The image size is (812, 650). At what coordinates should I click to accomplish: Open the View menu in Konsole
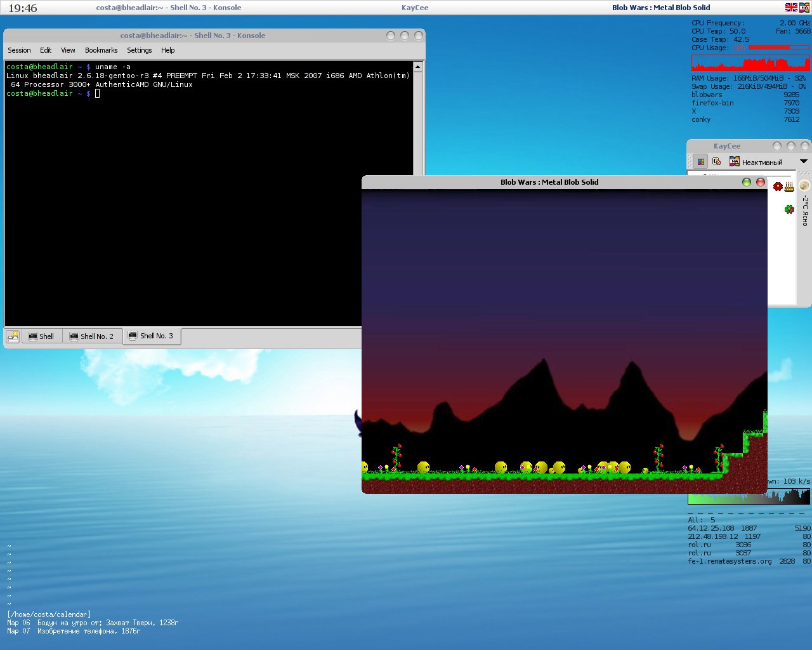point(68,50)
